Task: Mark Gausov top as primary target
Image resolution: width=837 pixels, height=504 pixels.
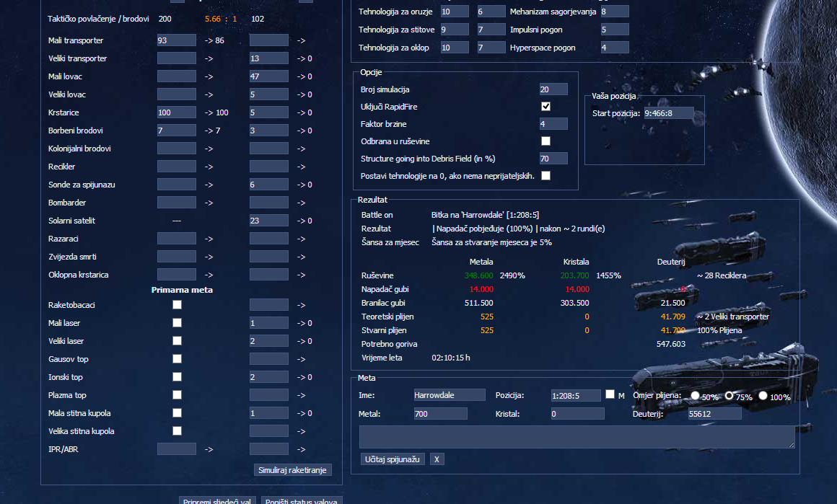Action: coord(177,359)
